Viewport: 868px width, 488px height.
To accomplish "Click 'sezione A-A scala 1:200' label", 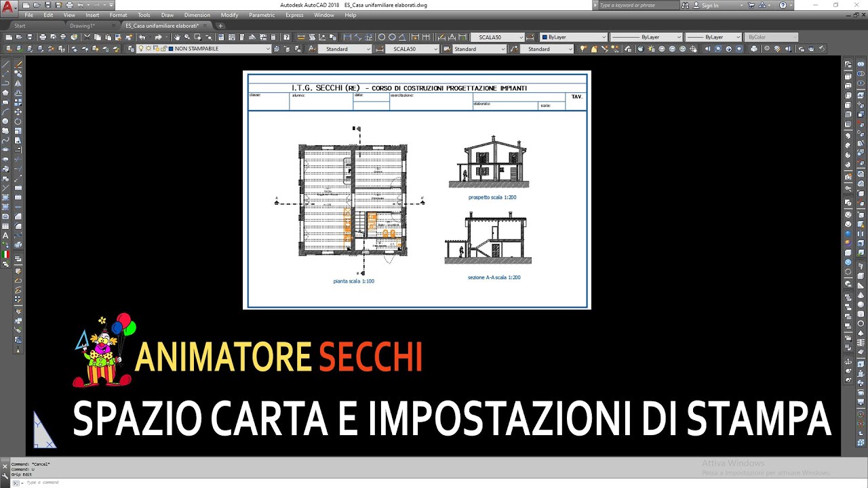I will 494,277.
